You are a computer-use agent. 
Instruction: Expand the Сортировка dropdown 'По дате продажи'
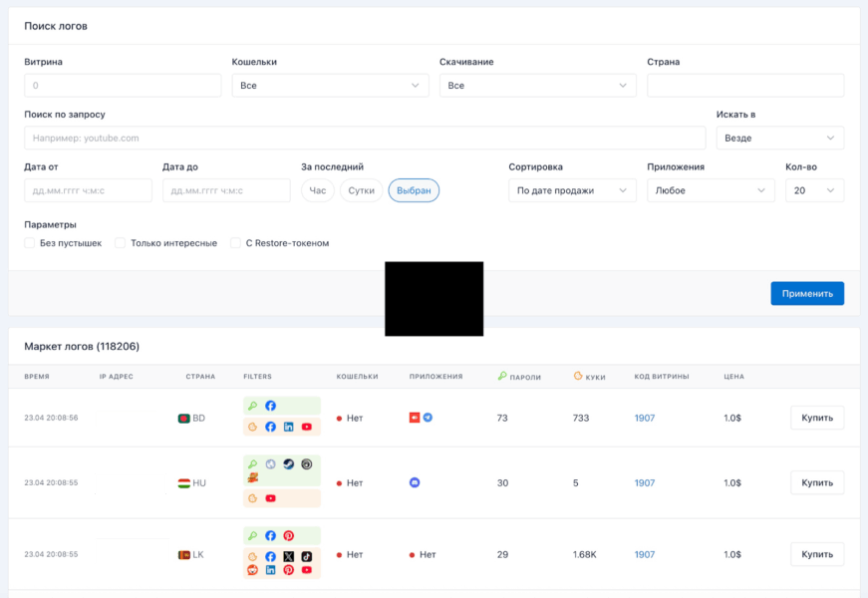[x=572, y=190]
